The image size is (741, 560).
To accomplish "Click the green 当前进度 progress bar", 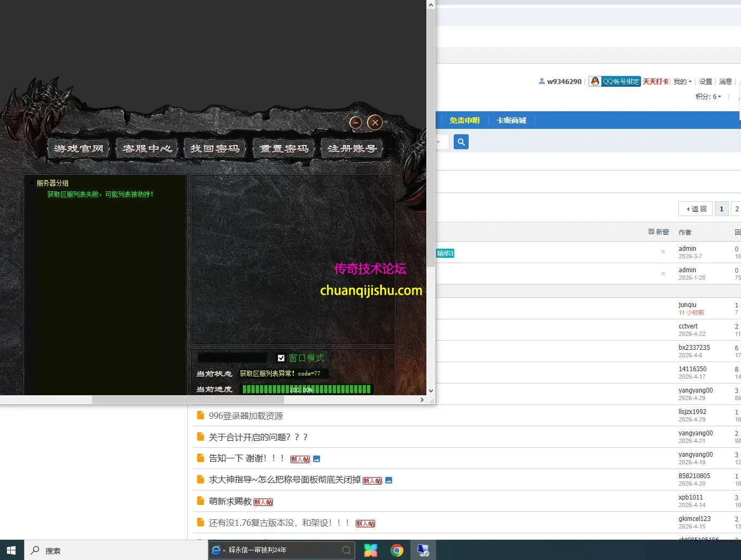I will tap(307, 389).
